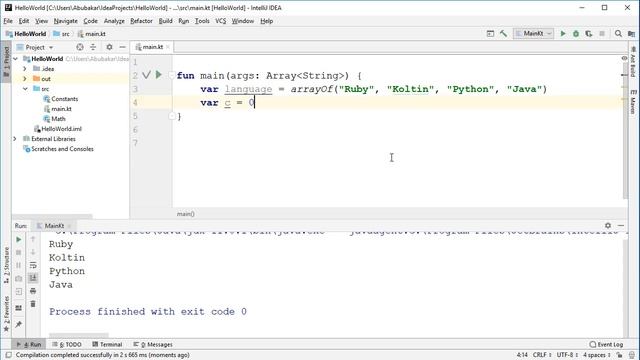Viewport: 640px width, 360px height.
Task: Toggle the Structure side tool window button
Action: 6,265
